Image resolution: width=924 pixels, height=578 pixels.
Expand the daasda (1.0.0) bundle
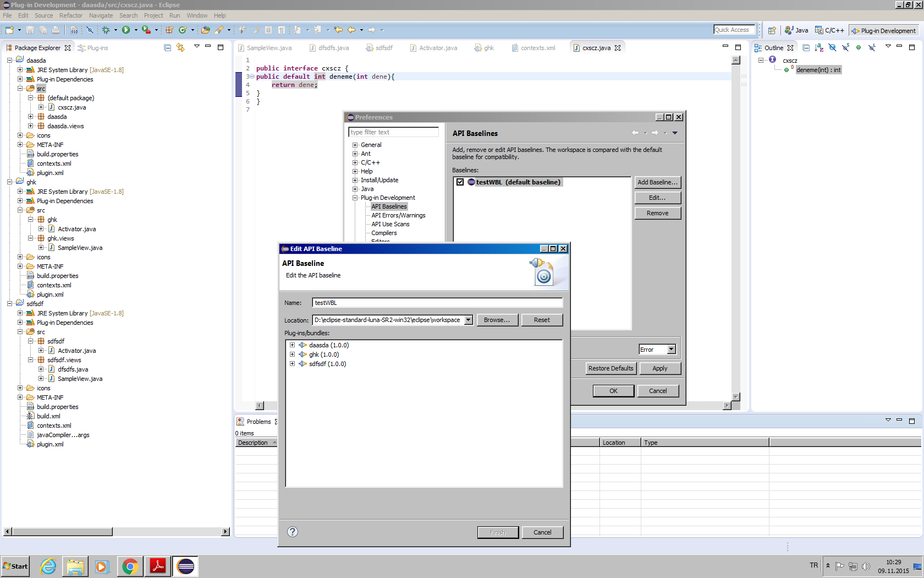292,345
